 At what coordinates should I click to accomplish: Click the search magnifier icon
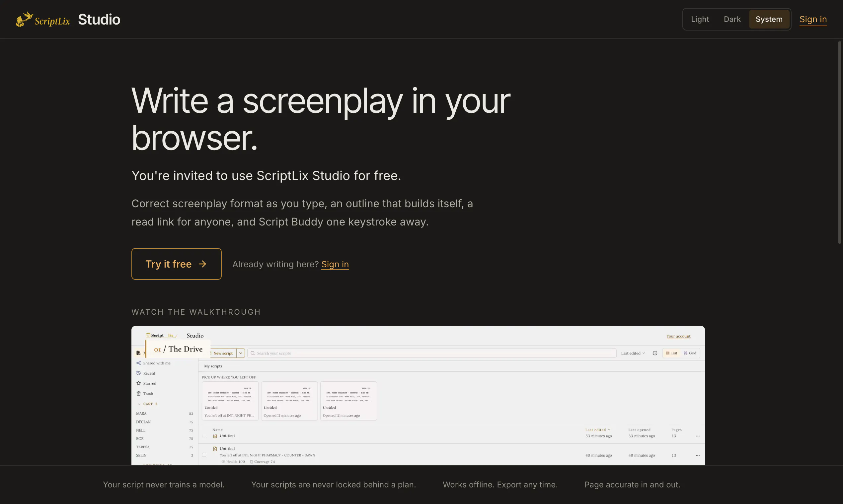coord(253,353)
